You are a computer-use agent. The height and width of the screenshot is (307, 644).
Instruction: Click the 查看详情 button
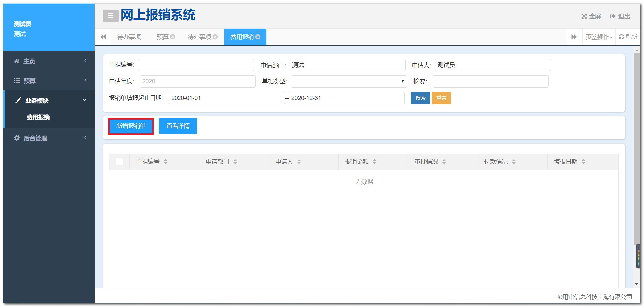(x=178, y=126)
